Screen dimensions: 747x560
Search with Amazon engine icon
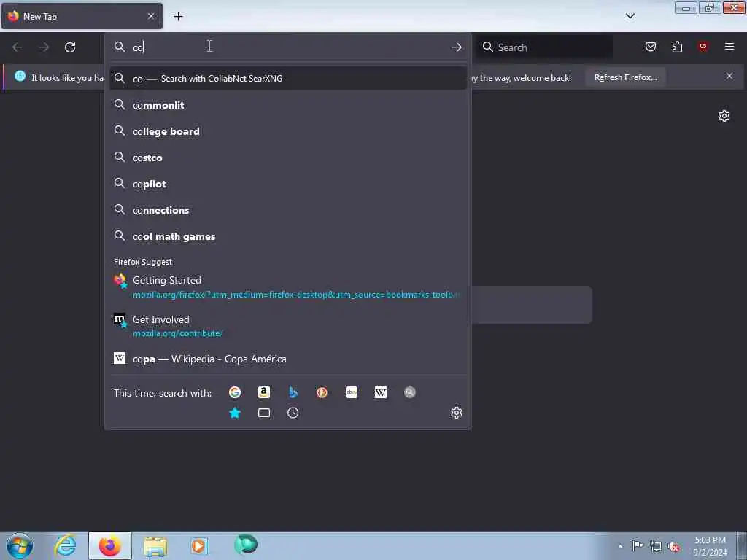click(264, 392)
